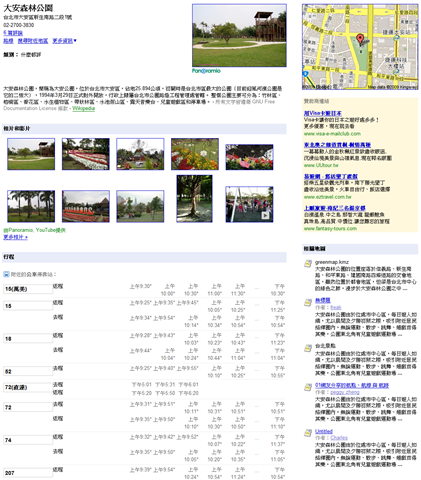Open the Untitled related map link
The image size is (421, 480).
[x=324, y=431]
